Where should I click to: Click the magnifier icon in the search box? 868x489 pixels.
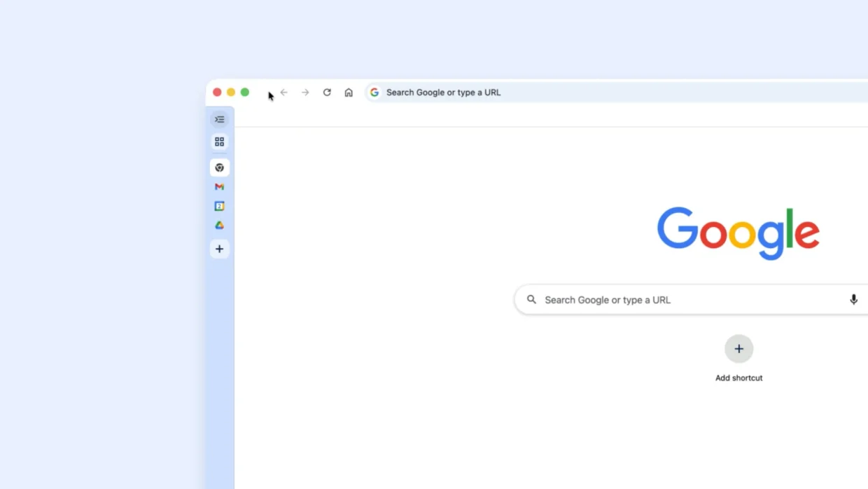(x=531, y=299)
